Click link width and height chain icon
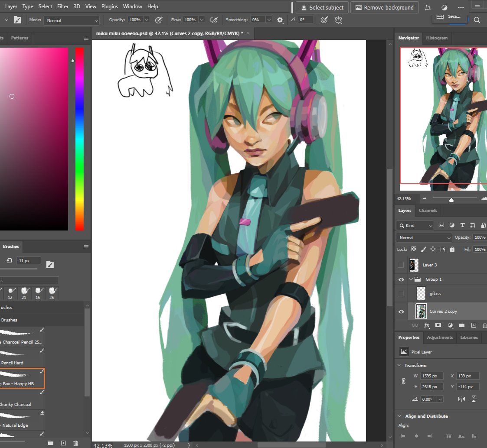Viewport: 487px width, 448px height. click(403, 381)
